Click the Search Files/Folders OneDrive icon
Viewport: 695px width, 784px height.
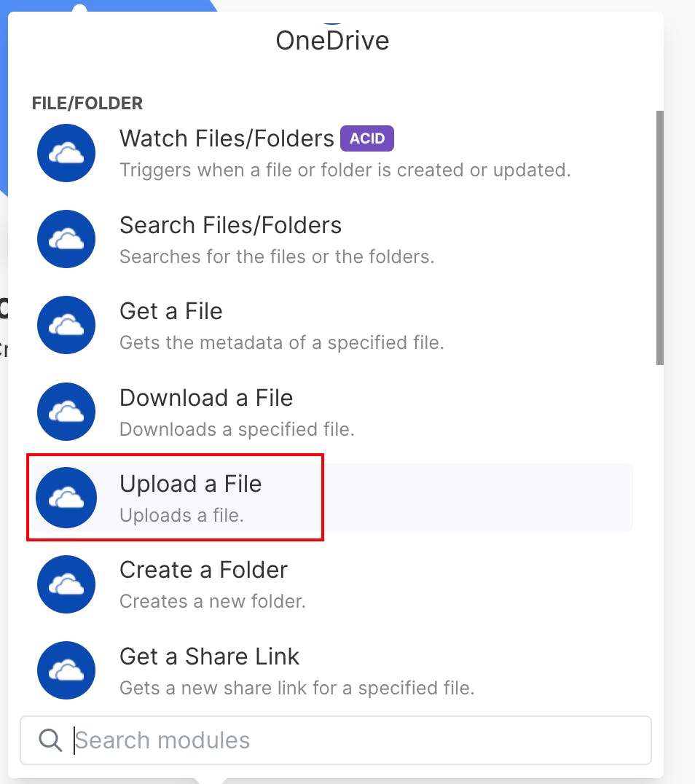point(66,239)
